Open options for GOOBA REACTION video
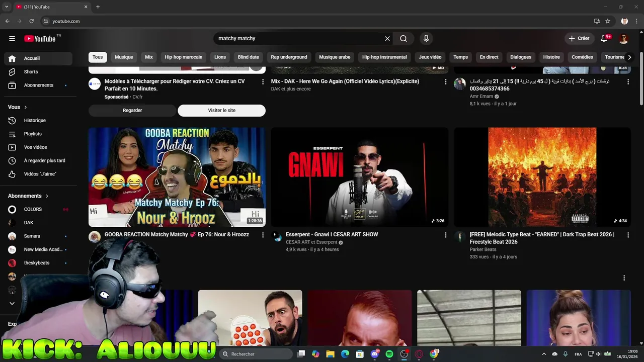 click(263, 235)
